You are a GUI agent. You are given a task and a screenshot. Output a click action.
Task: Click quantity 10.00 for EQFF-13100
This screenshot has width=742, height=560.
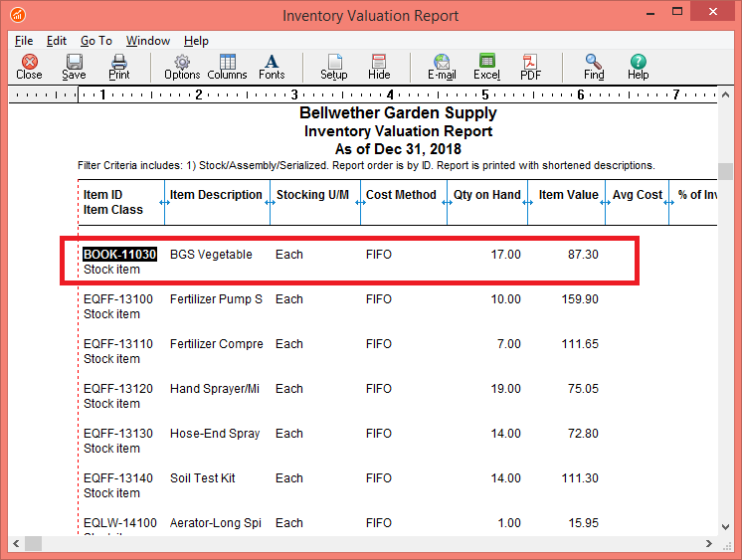pyautogui.click(x=505, y=299)
